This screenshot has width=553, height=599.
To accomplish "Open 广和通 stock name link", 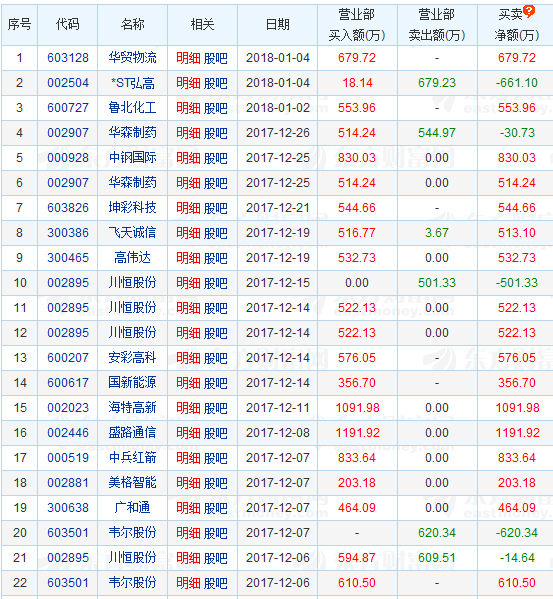I will pyautogui.click(x=132, y=508).
